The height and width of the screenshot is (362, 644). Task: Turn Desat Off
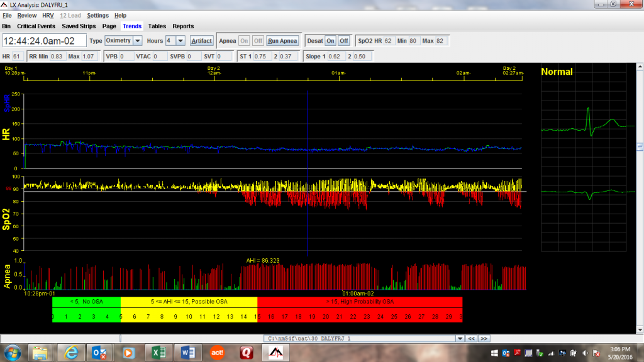[x=344, y=41]
